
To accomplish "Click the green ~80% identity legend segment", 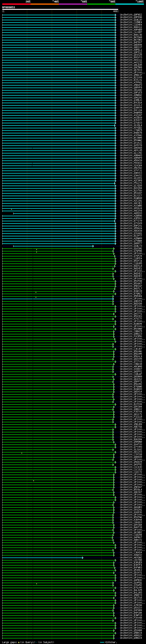I will coord(101,4).
